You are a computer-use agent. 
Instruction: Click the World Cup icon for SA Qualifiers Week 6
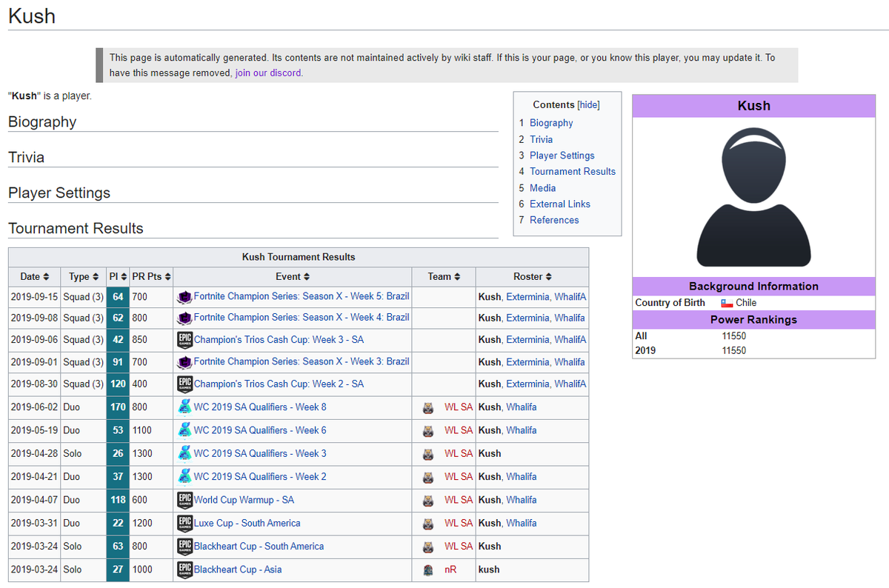click(185, 430)
